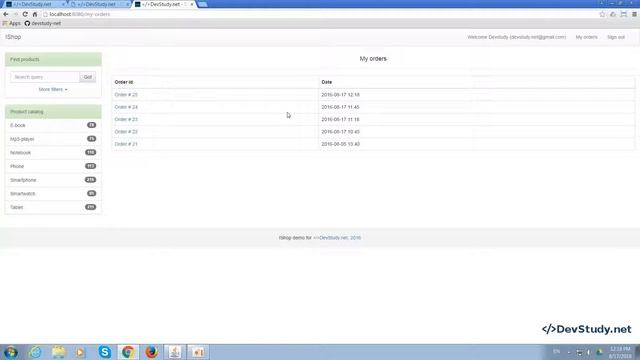This screenshot has width=640, height=360.
Task: Reload the page with refresh icon
Action: click(x=25, y=14)
